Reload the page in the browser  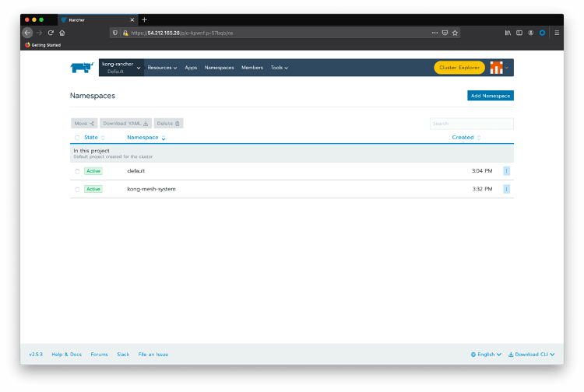tap(51, 33)
